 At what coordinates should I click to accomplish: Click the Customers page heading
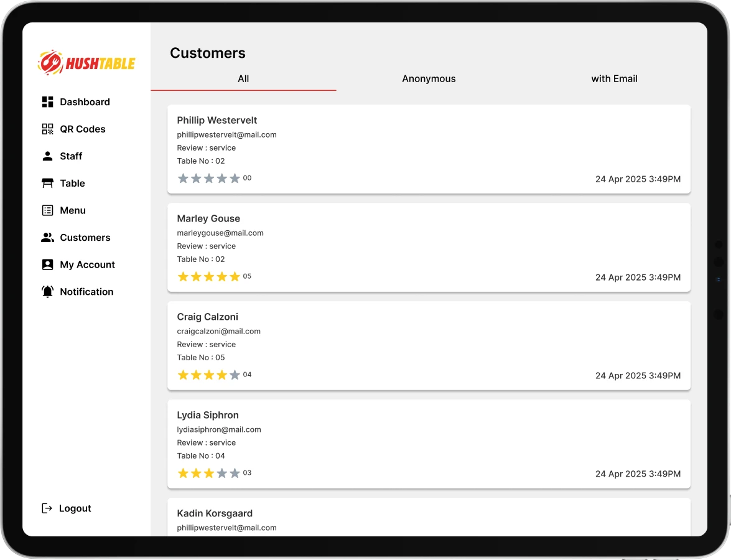(x=207, y=53)
